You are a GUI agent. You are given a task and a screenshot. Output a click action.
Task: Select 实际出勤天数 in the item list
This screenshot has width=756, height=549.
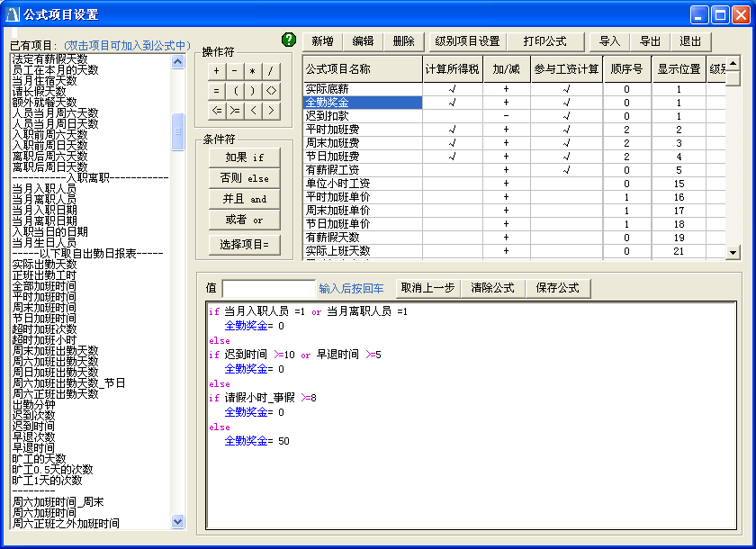pos(44,264)
